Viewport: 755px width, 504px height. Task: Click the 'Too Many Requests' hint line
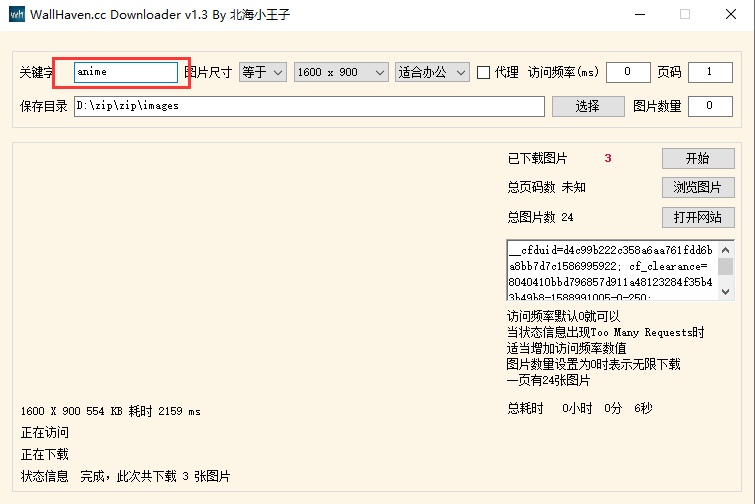click(x=606, y=332)
